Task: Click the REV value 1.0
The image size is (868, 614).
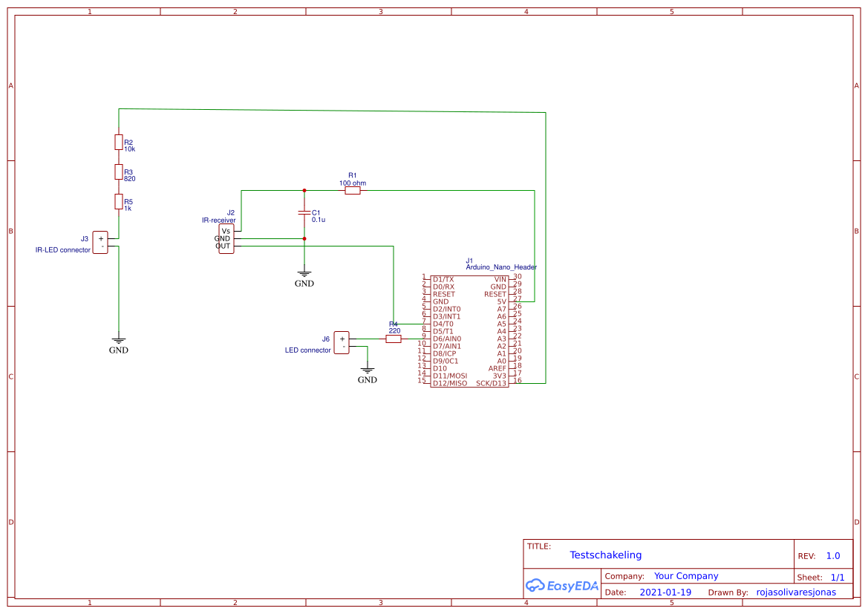Action: click(x=832, y=555)
